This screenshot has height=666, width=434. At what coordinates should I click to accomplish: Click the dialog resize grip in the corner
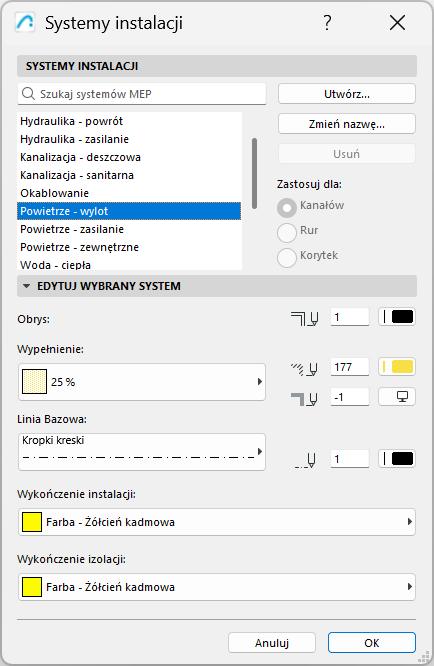point(423,656)
